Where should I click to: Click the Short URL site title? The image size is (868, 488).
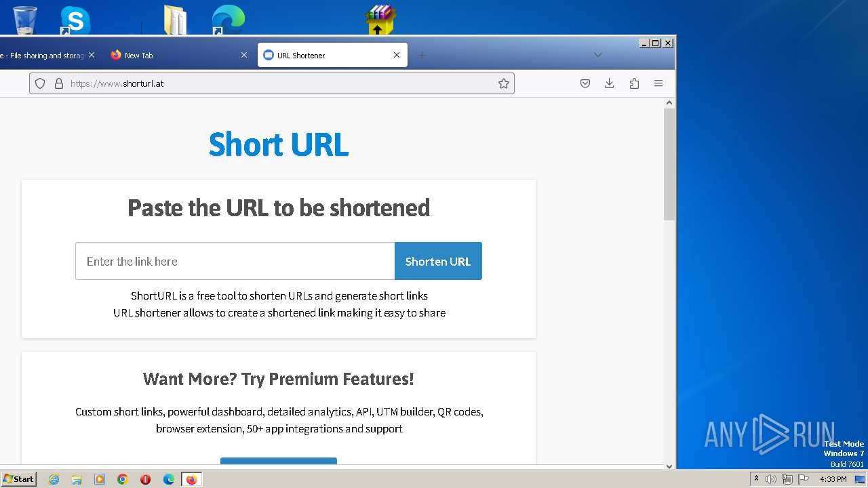pos(279,144)
